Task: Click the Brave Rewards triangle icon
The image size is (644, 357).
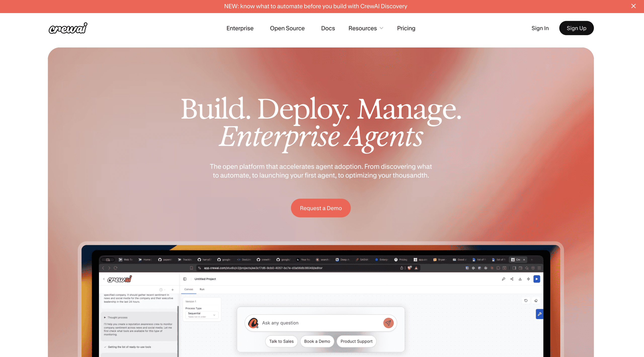Action: pyautogui.click(x=416, y=268)
